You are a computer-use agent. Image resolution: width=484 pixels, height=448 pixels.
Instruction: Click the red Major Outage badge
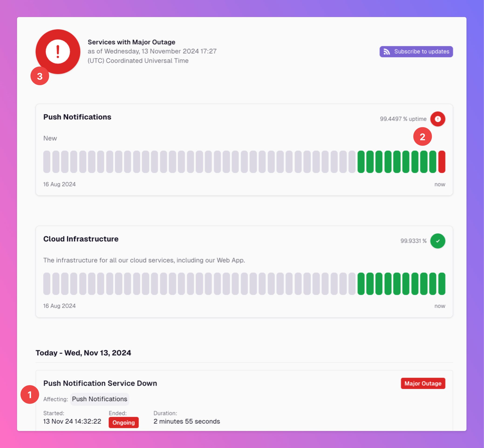[x=423, y=383]
